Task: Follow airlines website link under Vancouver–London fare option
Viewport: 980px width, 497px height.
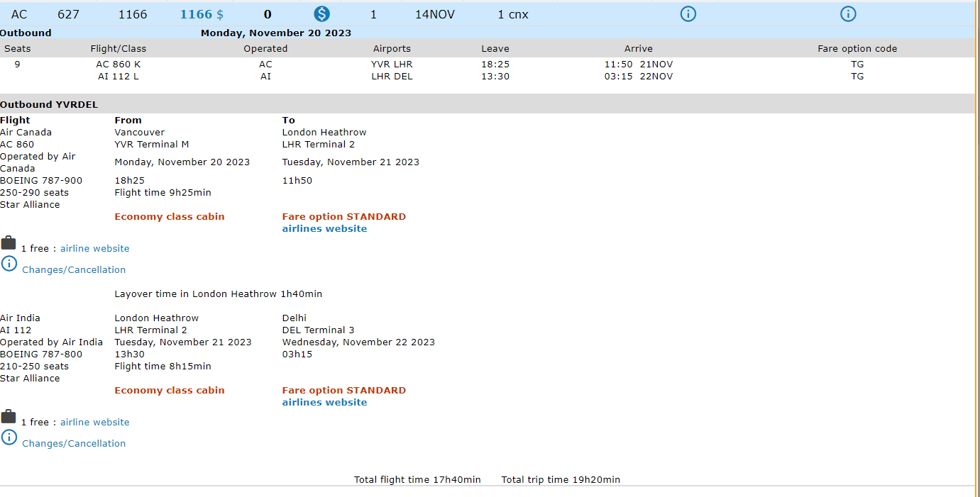Action: click(324, 229)
